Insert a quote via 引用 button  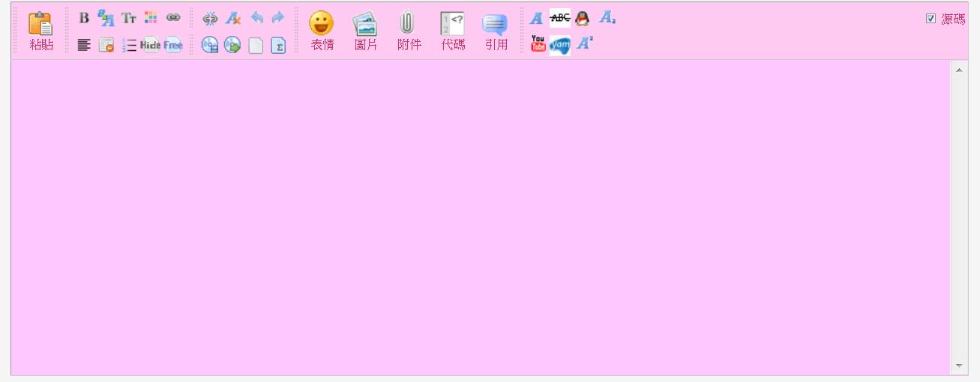[x=496, y=31]
